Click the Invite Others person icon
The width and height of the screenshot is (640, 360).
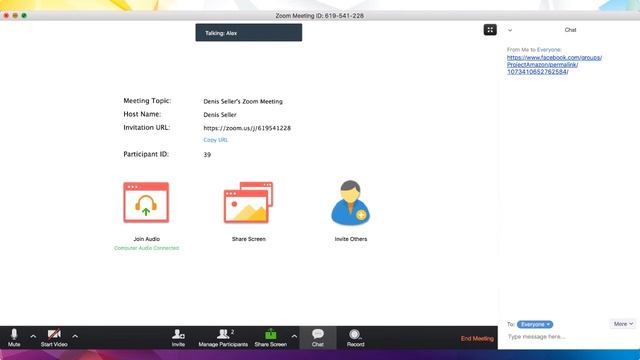[x=350, y=202]
